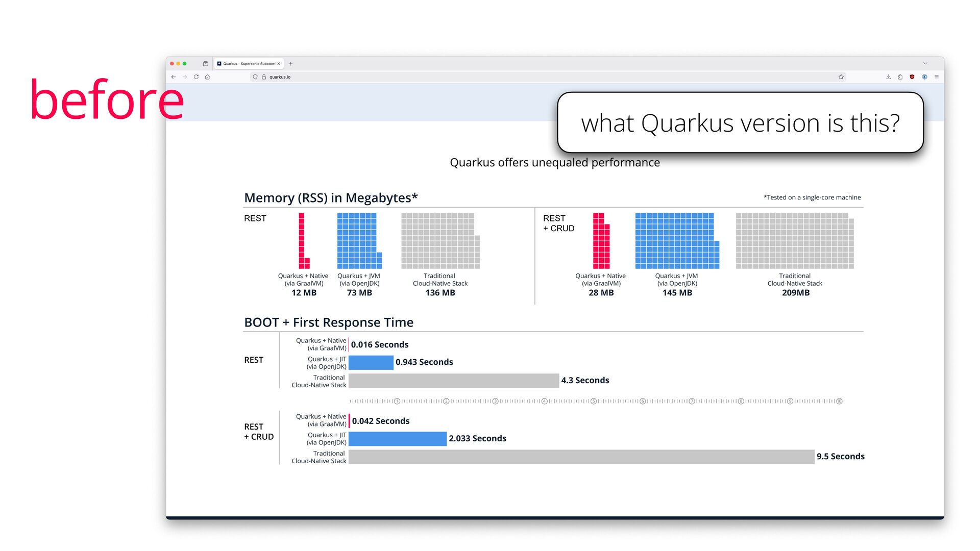Click the blue 0.943 Seconds bar
This screenshot has height=551, width=980.
pos(371,362)
